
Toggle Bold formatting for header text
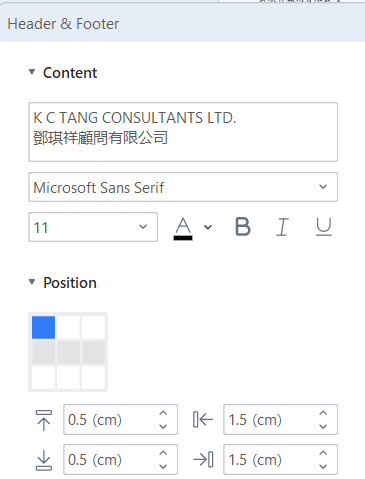click(243, 227)
